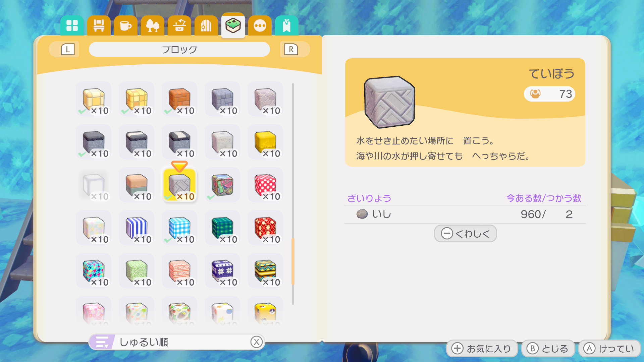Open the crafting table category tab
This screenshot has height=362, width=644.
[x=179, y=25]
